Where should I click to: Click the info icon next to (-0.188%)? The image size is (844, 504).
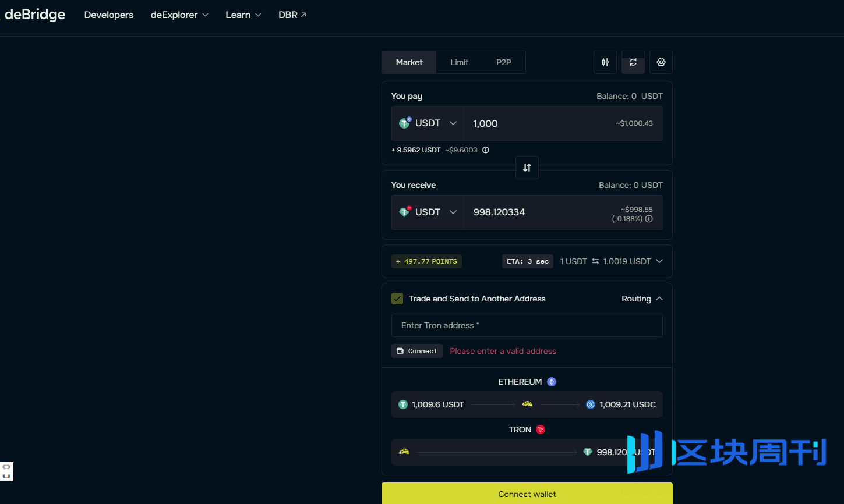pos(649,219)
